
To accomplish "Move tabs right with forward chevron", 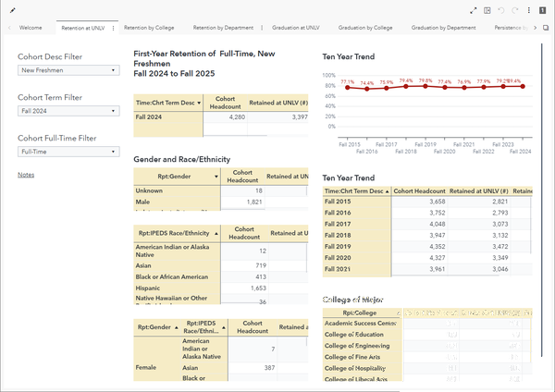I will pos(536,28).
